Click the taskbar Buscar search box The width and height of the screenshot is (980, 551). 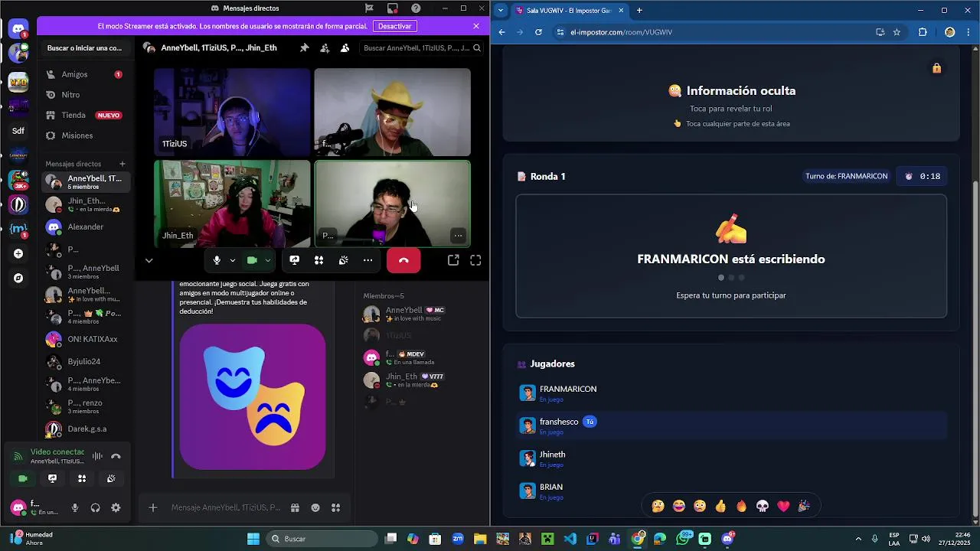click(322, 539)
